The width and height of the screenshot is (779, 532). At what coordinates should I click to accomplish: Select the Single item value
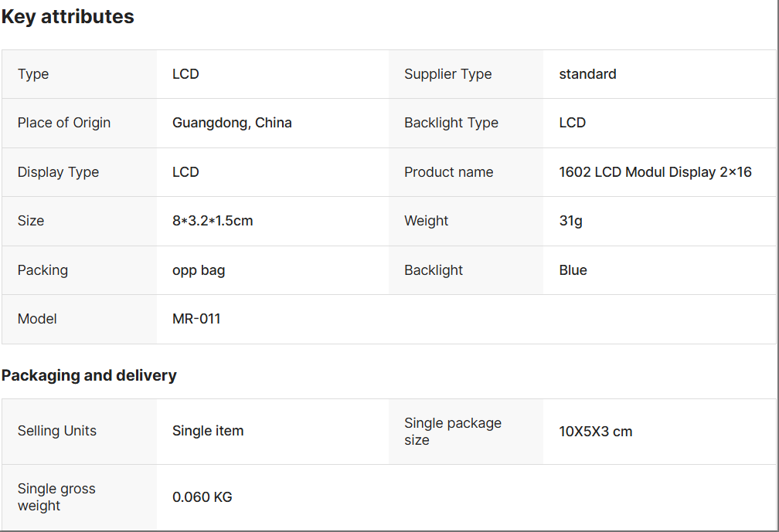208,431
